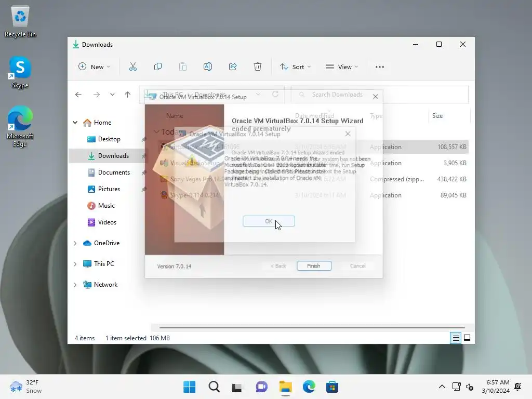Screen dimensions: 532x399
Task: Open Microsoft Edge desktop shortcut
Action: click(x=20, y=127)
